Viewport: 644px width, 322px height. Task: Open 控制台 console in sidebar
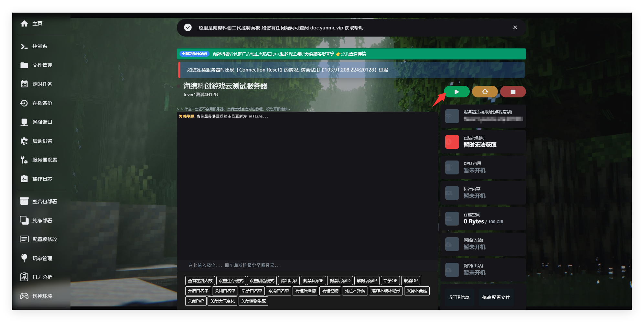tap(34, 46)
